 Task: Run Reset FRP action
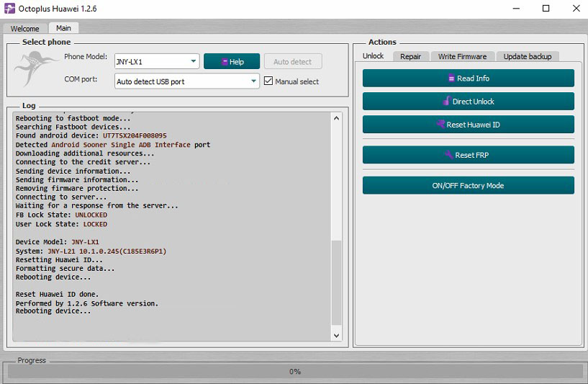click(468, 155)
